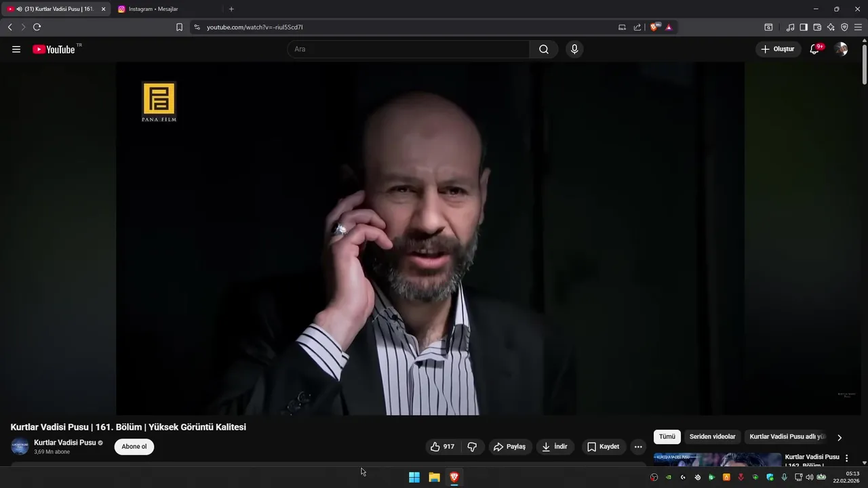Open the NVIDIA tray icon
868x488 pixels.
669,477
